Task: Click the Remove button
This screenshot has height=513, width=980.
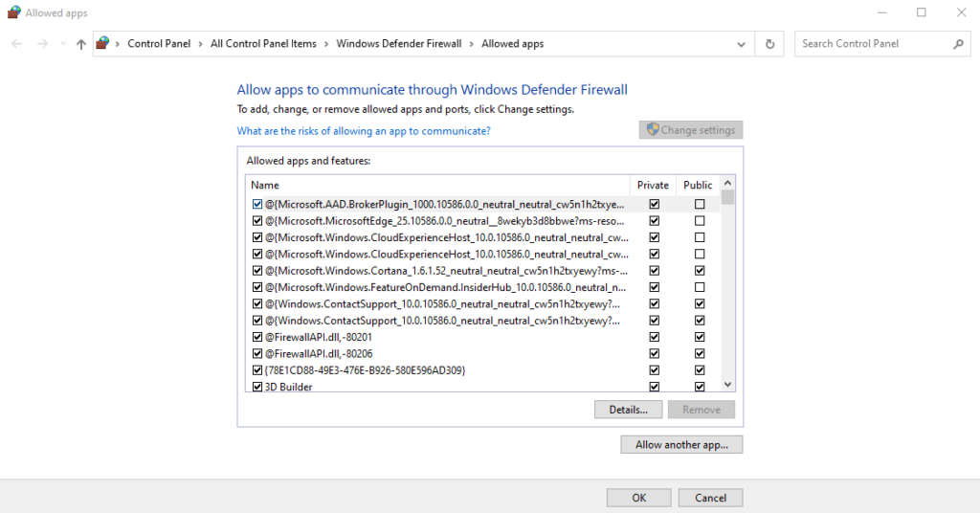Action: 702,410
